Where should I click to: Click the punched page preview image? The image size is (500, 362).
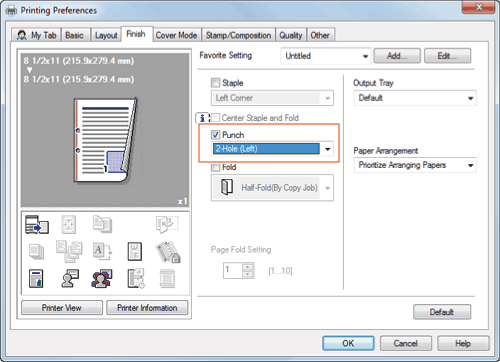[x=106, y=140]
